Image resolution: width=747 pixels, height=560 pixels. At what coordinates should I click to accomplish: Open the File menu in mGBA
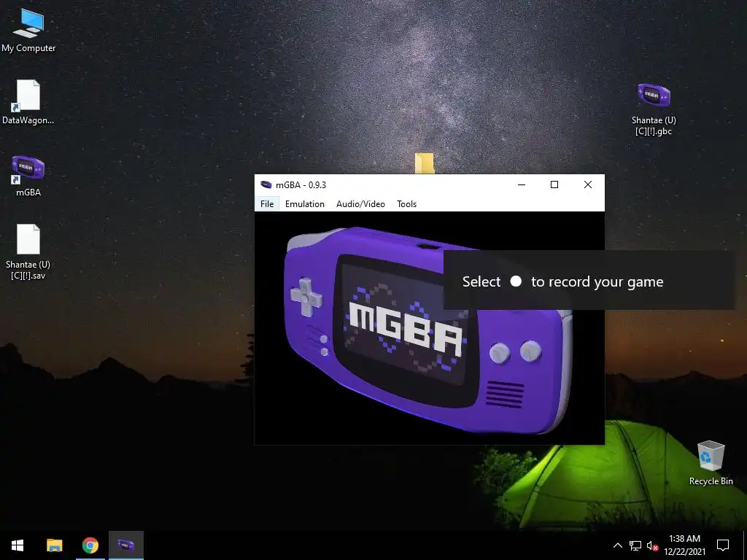(x=267, y=204)
